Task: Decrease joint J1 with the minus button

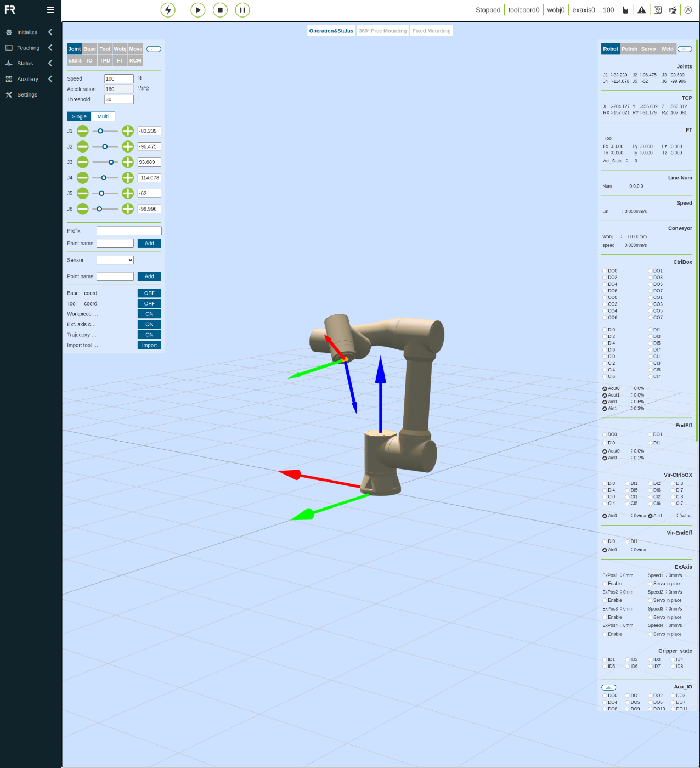Action: point(83,131)
